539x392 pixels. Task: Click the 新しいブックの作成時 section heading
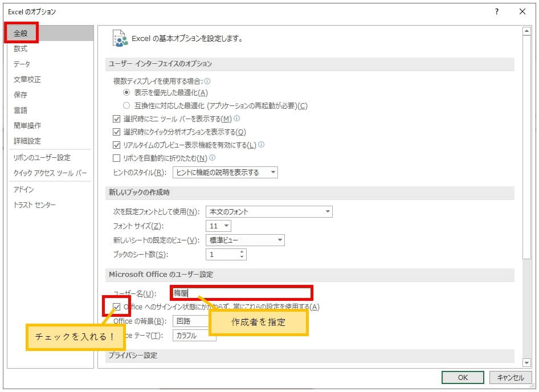click(139, 193)
